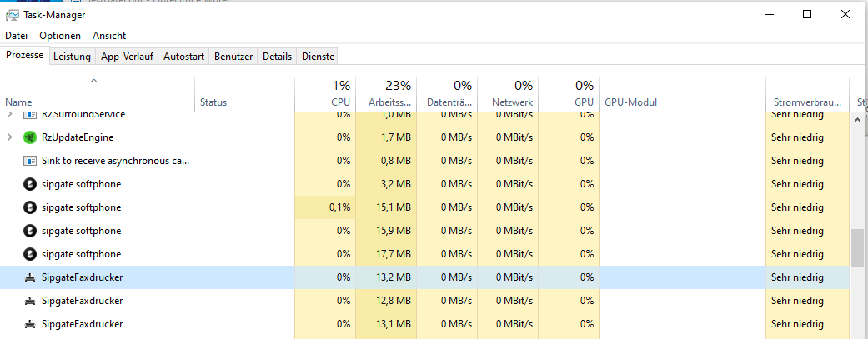
Task: Click the sipgate softphone icon using 15,1 MB
Action: click(x=30, y=207)
